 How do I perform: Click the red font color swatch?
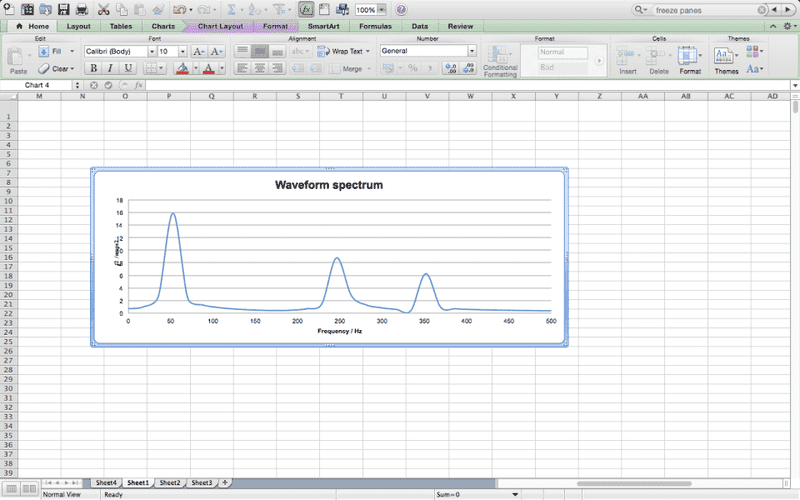coord(209,69)
